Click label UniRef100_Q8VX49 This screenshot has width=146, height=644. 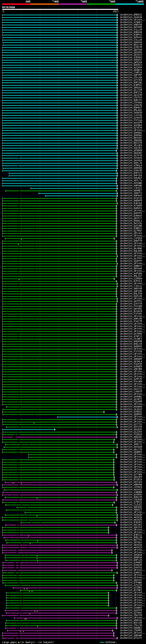tap(131, 50)
